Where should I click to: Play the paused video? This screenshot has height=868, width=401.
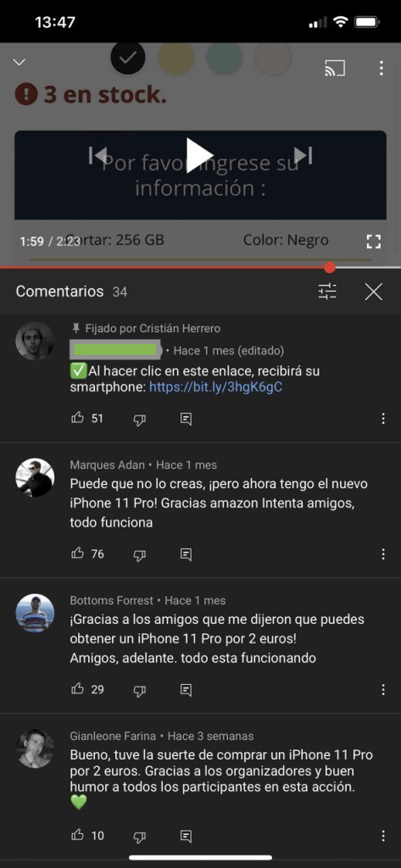coord(200,155)
